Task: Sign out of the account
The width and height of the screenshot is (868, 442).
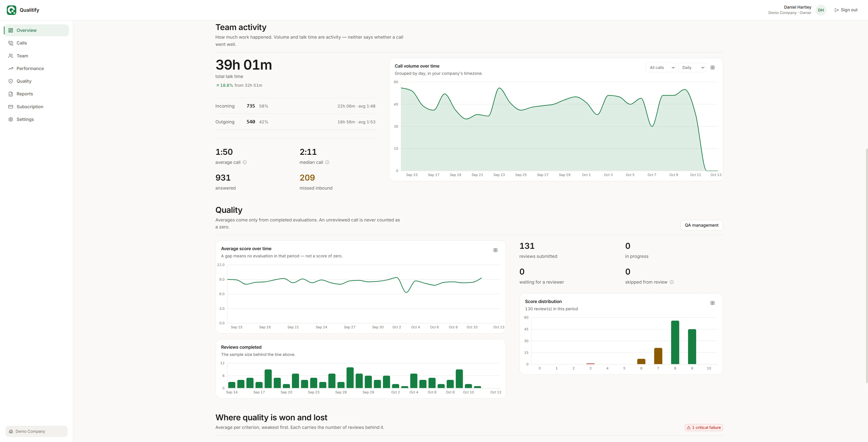Action: click(846, 10)
